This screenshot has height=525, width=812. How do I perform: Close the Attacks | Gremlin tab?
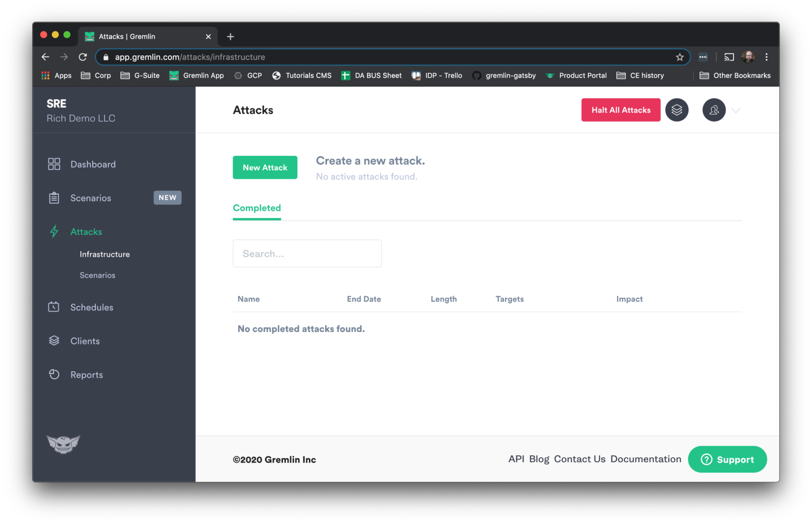coord(208,37)
